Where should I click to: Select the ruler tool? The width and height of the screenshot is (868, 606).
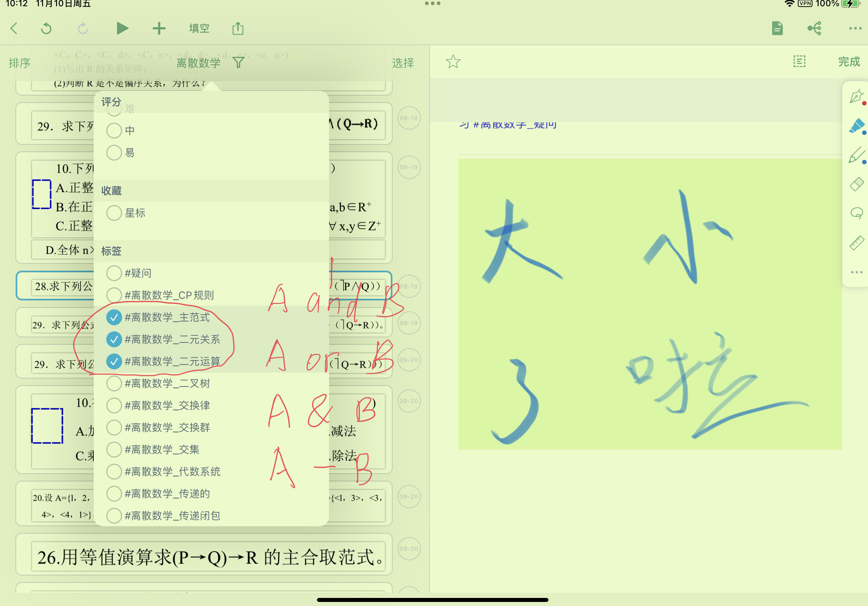[x=857, y=243]
